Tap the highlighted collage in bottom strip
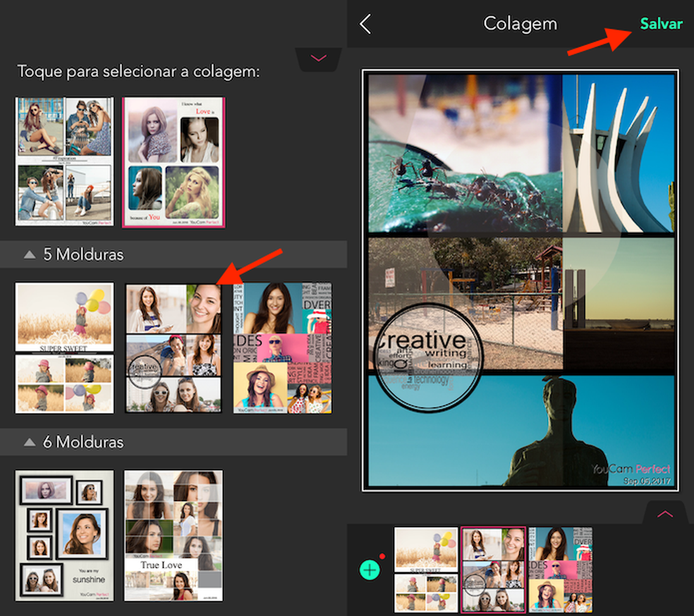Viewport: 694px width, 616px height. (494, 569)
